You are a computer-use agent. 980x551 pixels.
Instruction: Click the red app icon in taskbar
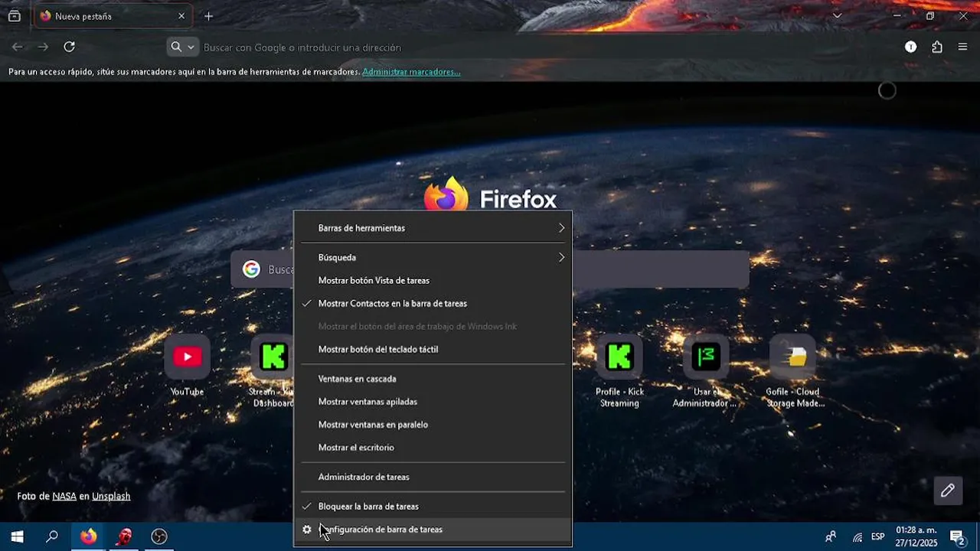point(124,536)
